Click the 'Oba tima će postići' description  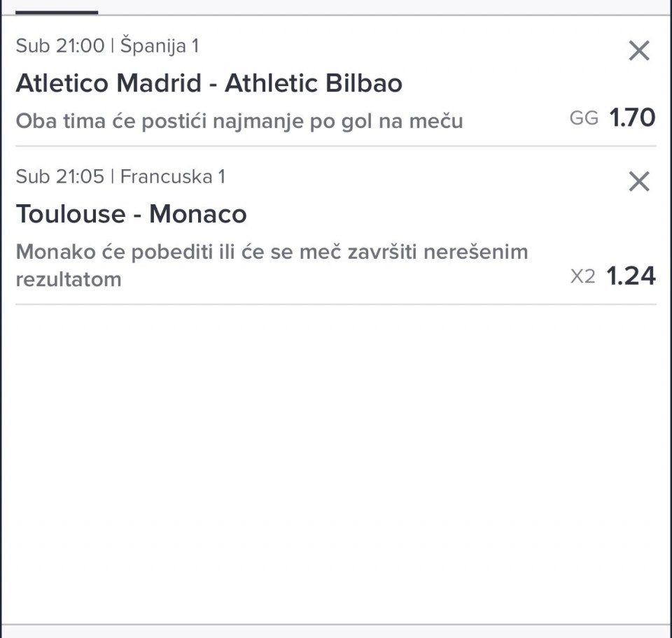click(239, 121)
